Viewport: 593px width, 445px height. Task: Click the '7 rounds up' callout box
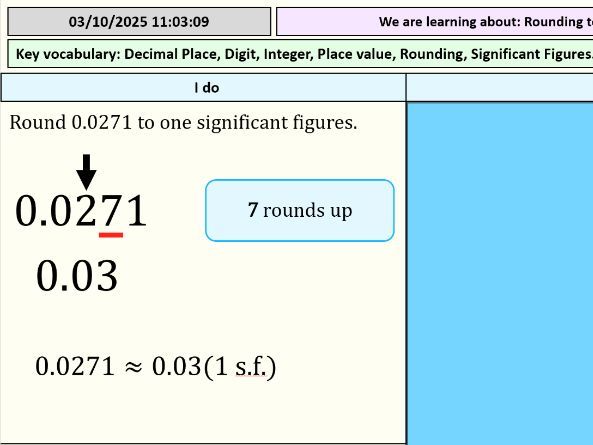click(x=300, y=210)
